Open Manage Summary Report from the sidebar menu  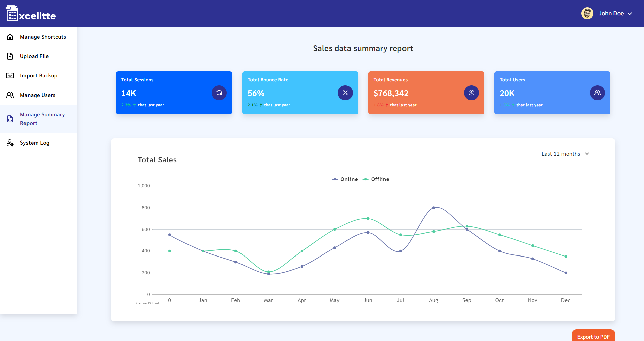[x=42, y=119]
